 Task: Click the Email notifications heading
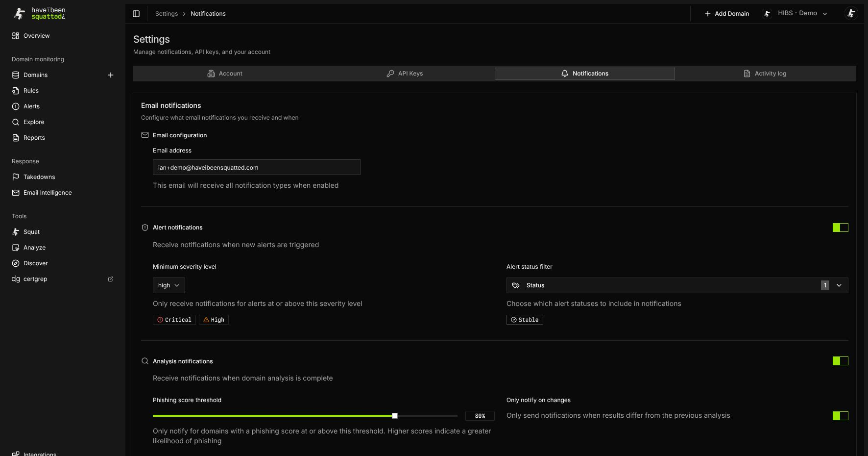pyautogui.click(x=171, y=105)
